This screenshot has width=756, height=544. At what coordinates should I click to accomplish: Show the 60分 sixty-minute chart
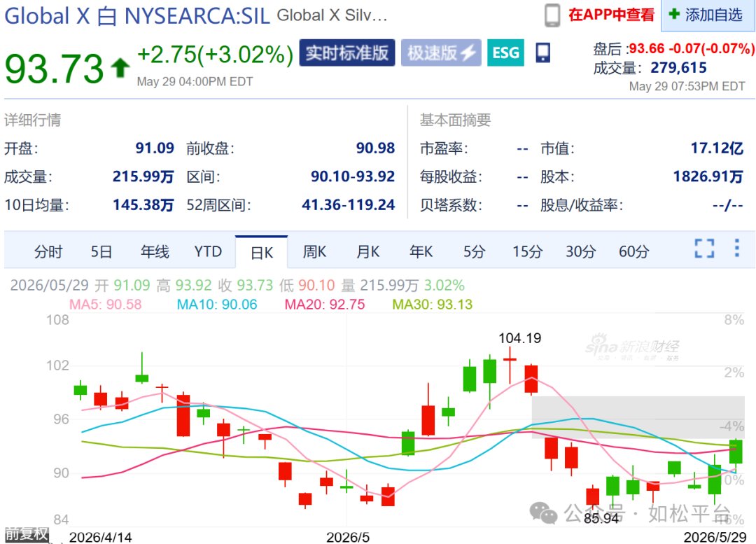[x=634, y=252]
